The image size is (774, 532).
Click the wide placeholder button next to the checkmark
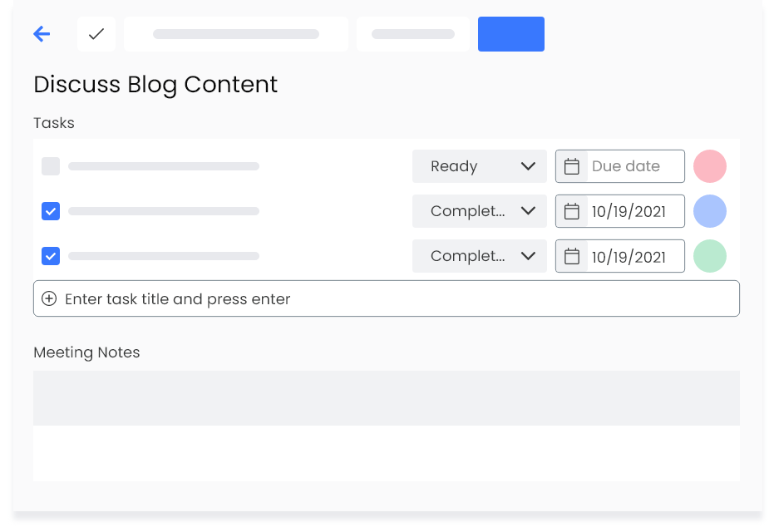pos(236,34)
